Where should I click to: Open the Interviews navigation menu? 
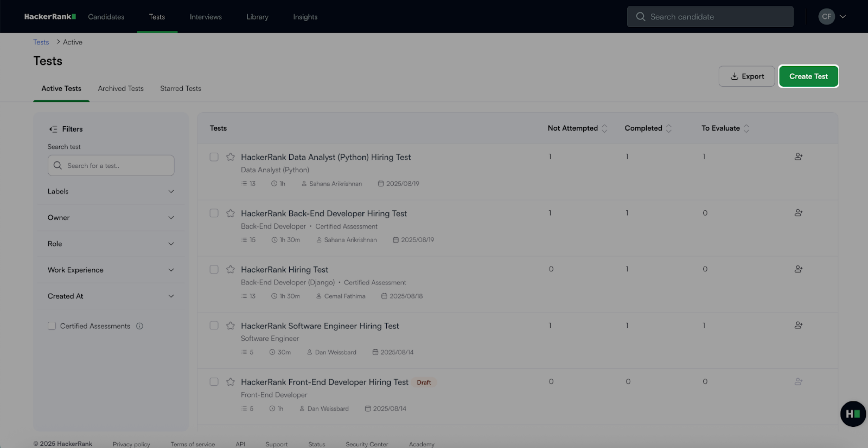tap(206, 17)
